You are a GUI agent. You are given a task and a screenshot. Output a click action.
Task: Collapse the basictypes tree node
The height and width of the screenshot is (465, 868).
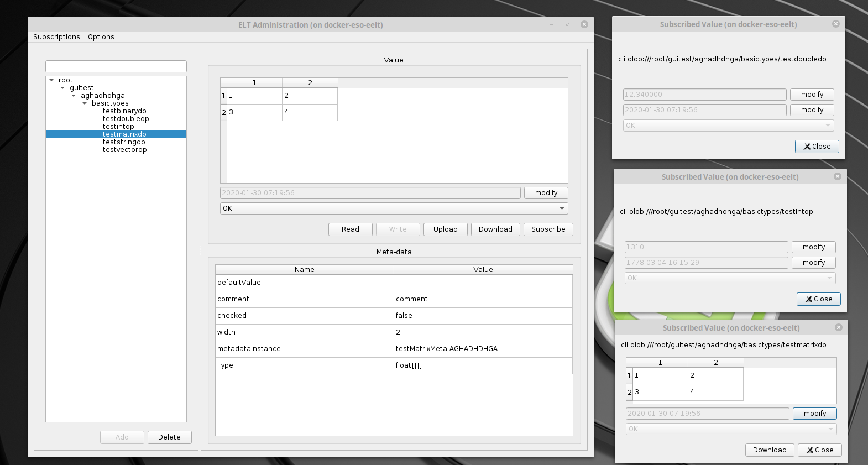(85, 103)
